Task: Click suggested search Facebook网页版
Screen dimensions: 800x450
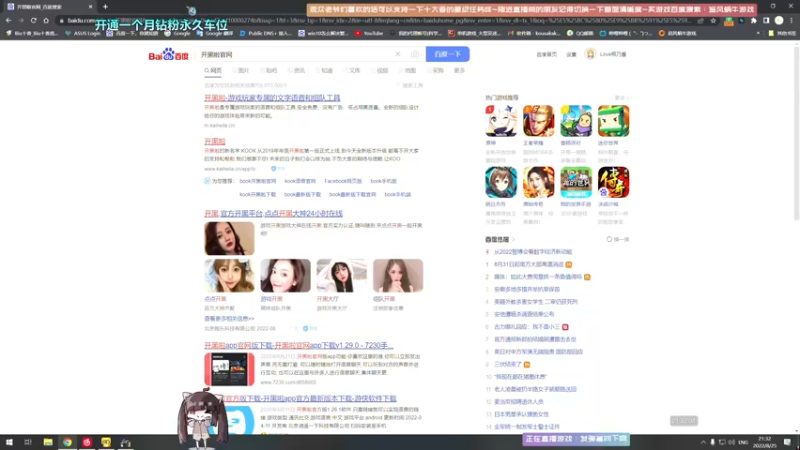Action: [343, 181]
